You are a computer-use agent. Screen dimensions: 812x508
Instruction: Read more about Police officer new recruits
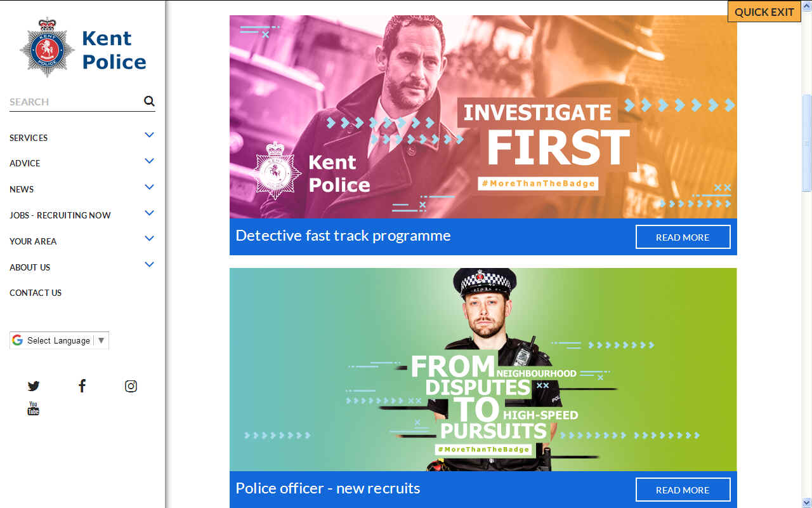tap(683, 490)
